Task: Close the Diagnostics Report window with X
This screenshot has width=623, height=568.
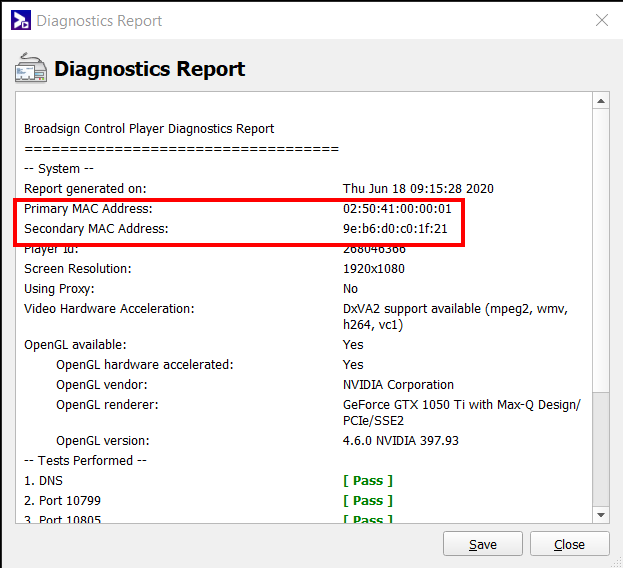Action: tap(601, 20)
